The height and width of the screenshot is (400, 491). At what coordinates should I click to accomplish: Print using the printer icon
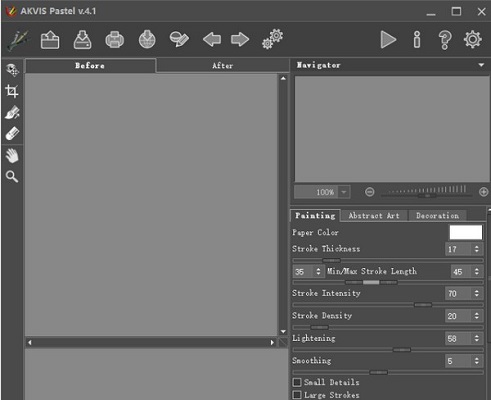point(115,40)
